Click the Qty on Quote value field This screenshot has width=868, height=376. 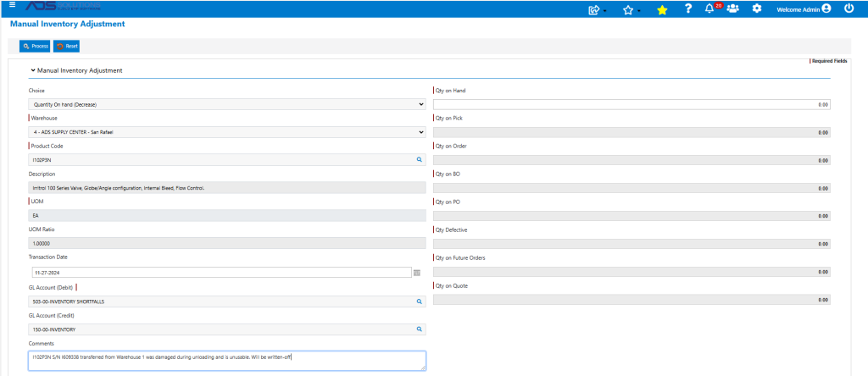coord(632,299)
